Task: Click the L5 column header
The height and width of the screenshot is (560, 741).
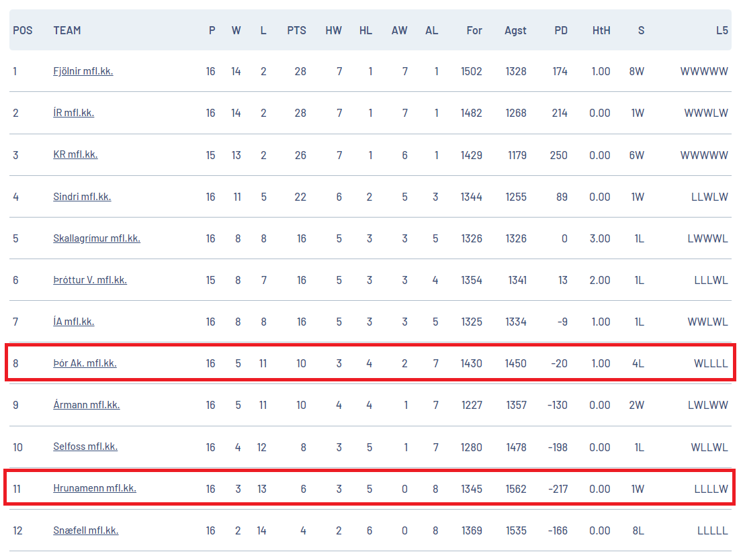Action: click(x=722, y=31)
